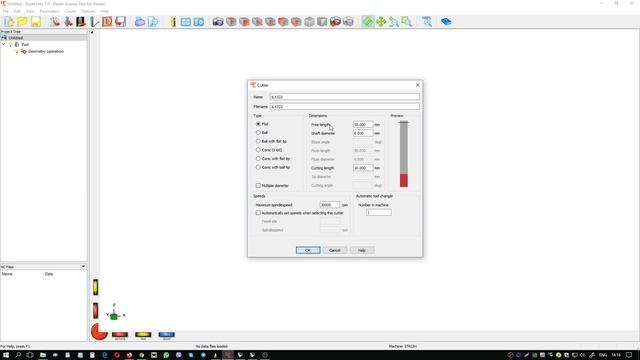Click the Number in machine field
640x360 pixels.
[379, 213]
